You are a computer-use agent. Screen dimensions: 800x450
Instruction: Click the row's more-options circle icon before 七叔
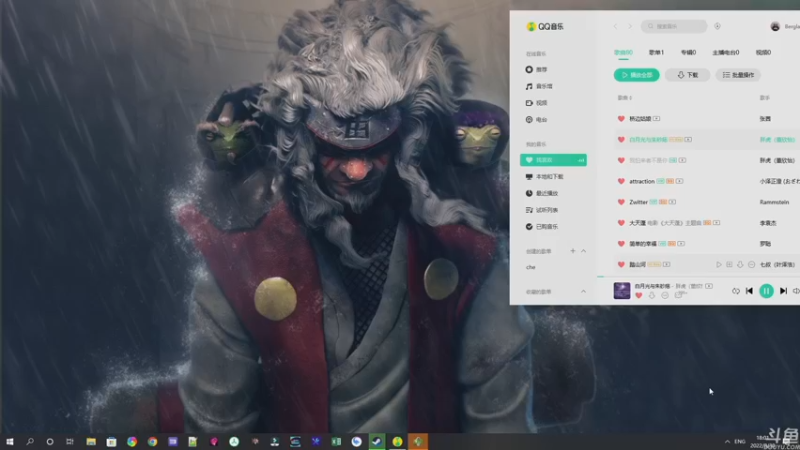tap(752, 264)
